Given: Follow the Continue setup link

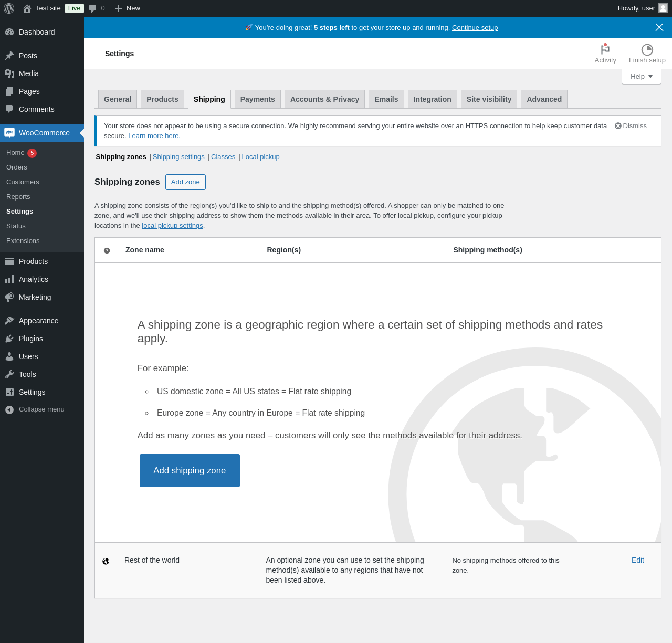Looking at the screenshot, I should 475,28.
